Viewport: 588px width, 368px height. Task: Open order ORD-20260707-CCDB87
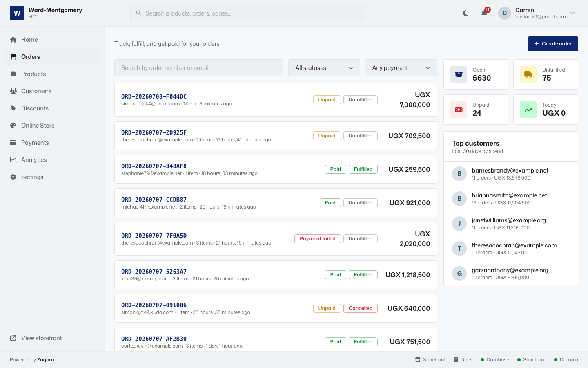154,200
